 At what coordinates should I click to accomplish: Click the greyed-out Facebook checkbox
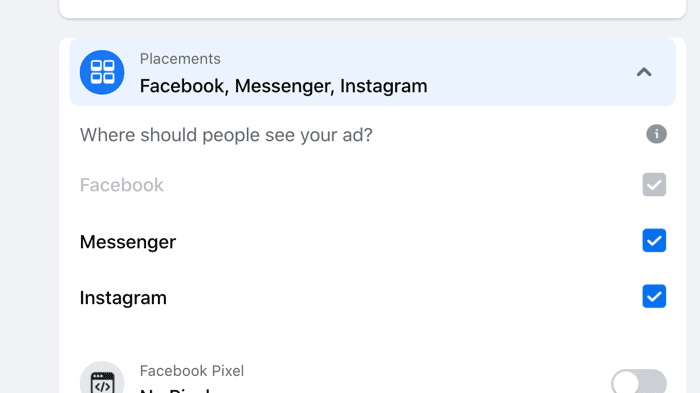coord(654,184)
